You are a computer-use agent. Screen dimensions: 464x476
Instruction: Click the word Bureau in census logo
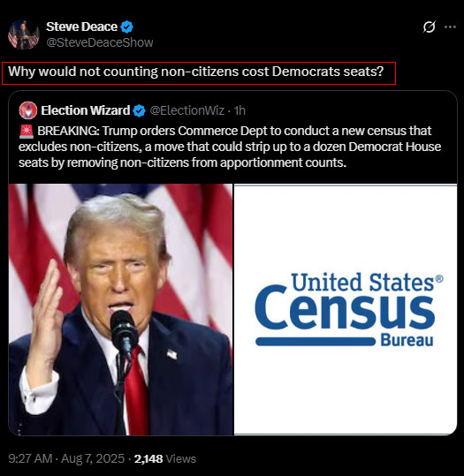click(x=407, y=340)
